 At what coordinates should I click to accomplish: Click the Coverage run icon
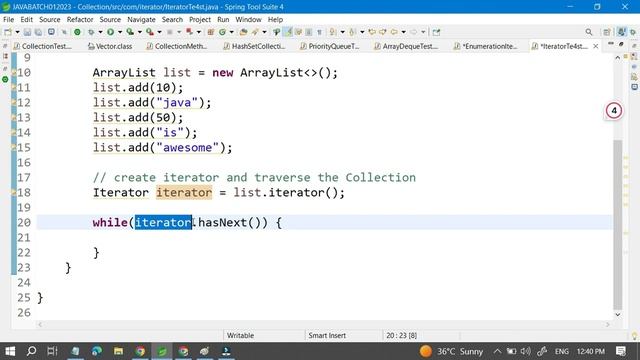click(130, 32)
